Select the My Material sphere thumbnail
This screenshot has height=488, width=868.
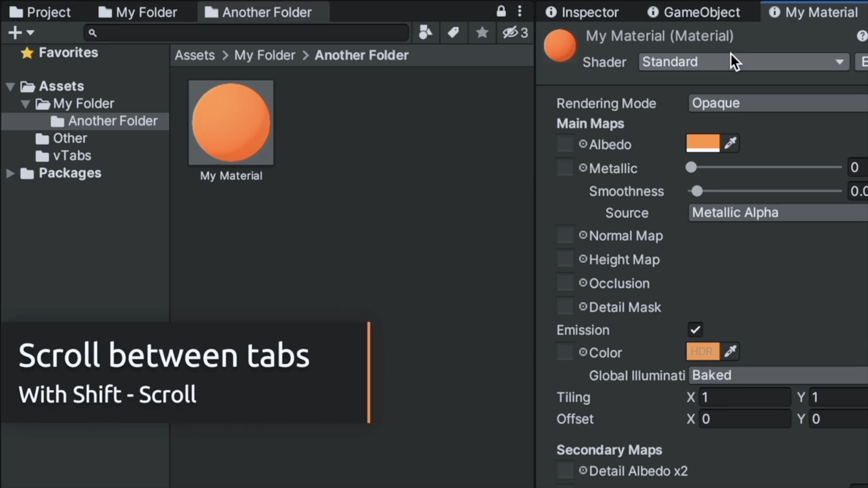pos(231,122)
